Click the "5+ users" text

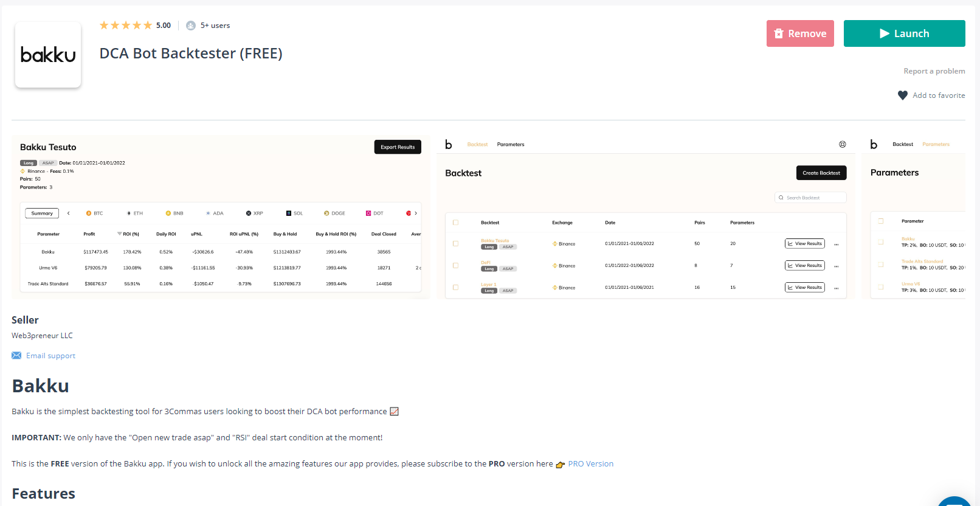215,26
